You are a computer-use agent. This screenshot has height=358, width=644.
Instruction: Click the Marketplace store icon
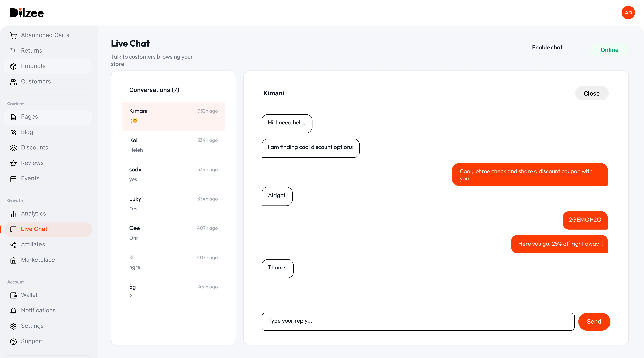(14, 260)
